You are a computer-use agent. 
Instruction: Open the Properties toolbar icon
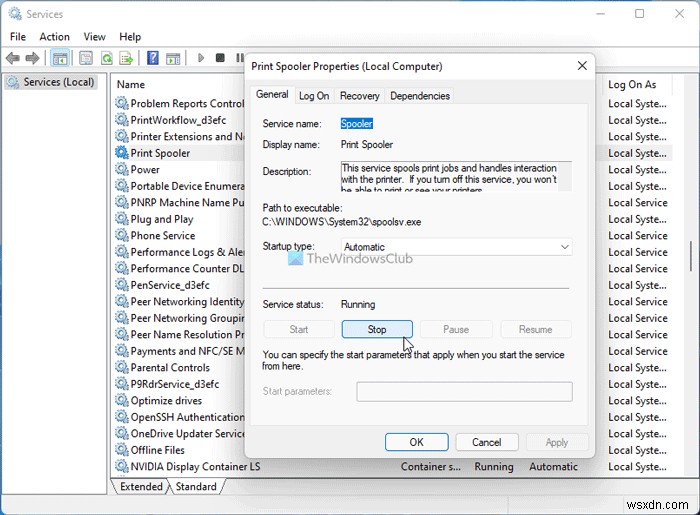coord(86,58)
